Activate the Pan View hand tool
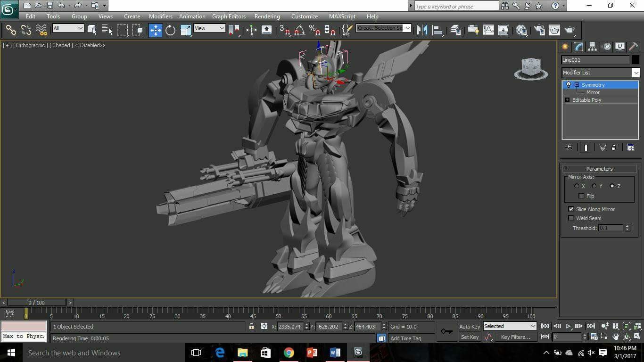 tap(615, 337)
